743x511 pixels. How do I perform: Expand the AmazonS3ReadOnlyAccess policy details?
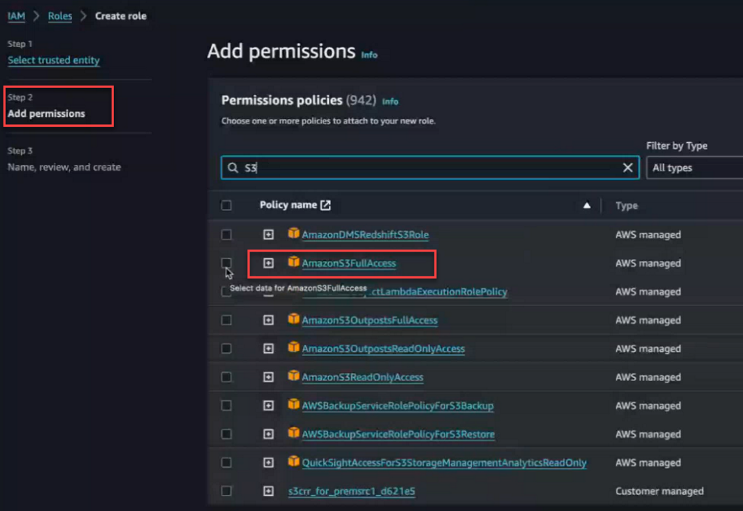(x=269, y=377)
